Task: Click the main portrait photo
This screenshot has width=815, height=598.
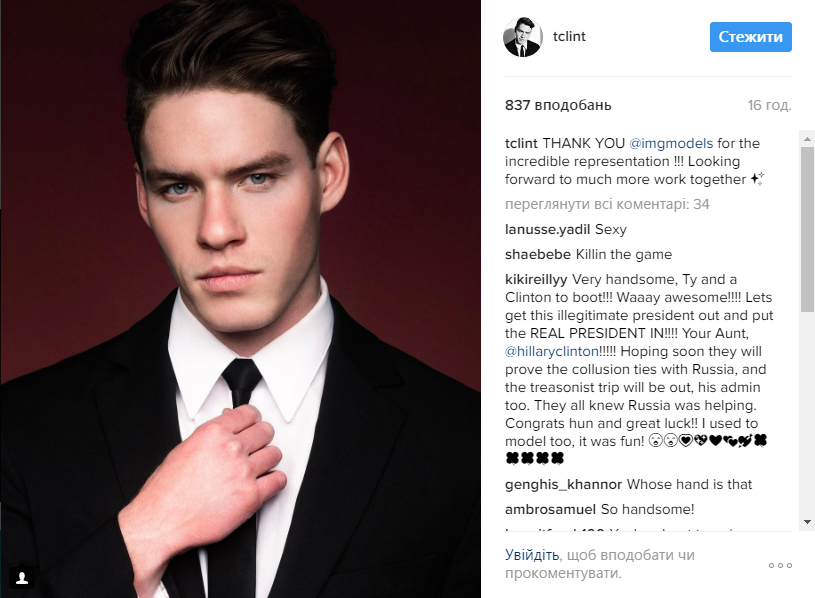Action: pyautogui.click(x=241, y=299)
